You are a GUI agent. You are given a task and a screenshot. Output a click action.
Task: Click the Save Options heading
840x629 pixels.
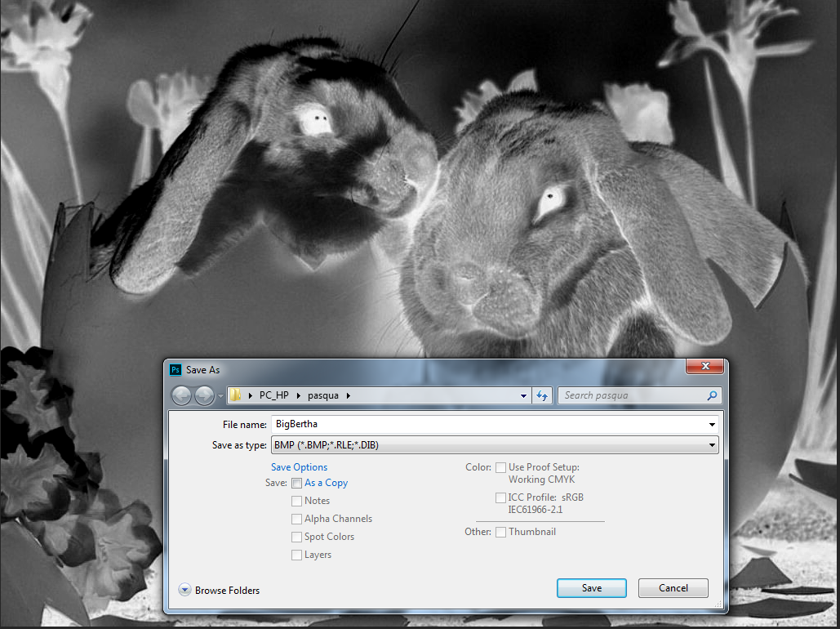pyautogui.click(x=299, y=467)
